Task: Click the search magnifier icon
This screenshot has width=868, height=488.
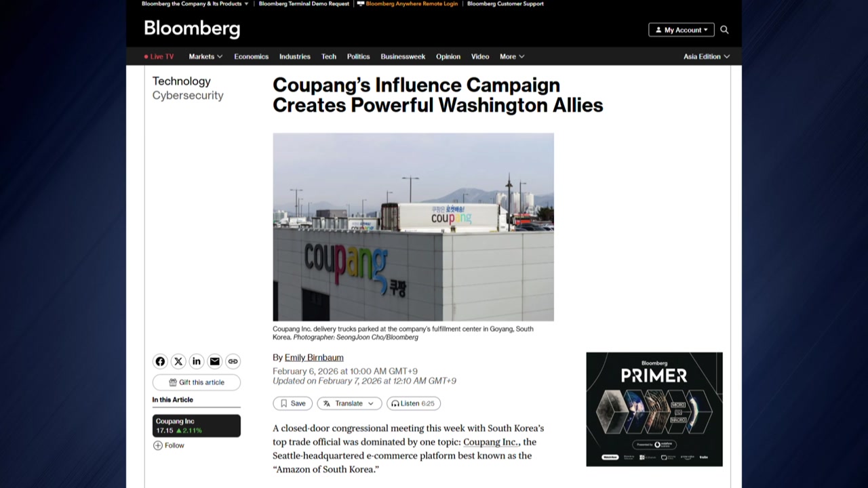Action: point(724,30)
